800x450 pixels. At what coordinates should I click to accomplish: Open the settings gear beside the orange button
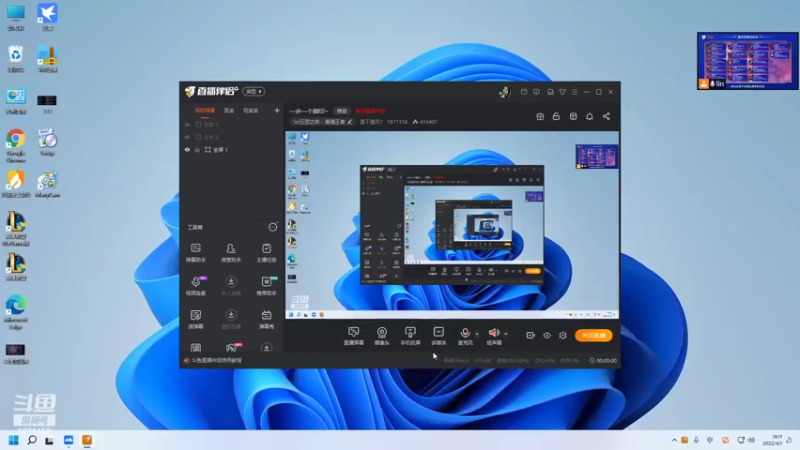(563, 335)
